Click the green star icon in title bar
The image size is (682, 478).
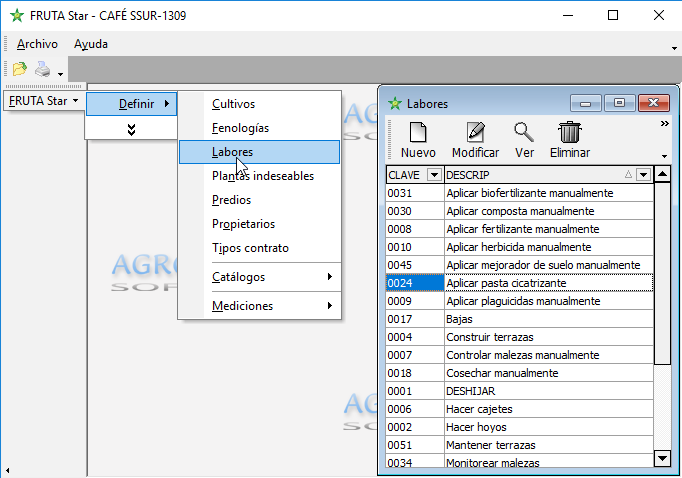pos(17,16)
